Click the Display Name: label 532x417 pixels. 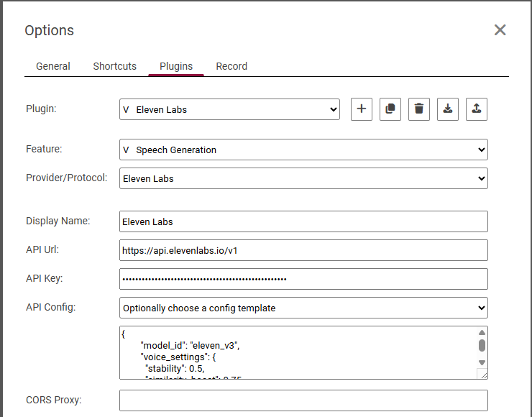coord(58,221)
